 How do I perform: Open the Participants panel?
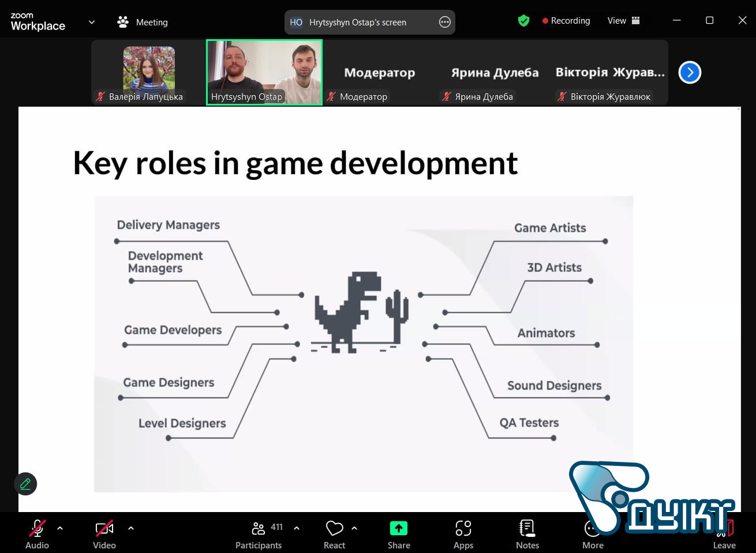(259, 535)
